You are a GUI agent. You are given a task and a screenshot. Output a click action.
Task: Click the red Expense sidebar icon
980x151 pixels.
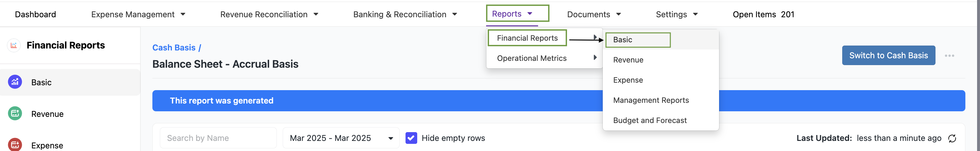[x=15, y=145]
